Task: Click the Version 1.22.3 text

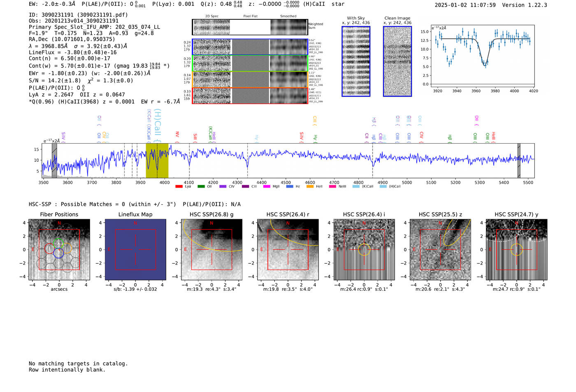Action: [x=525, y=5]
